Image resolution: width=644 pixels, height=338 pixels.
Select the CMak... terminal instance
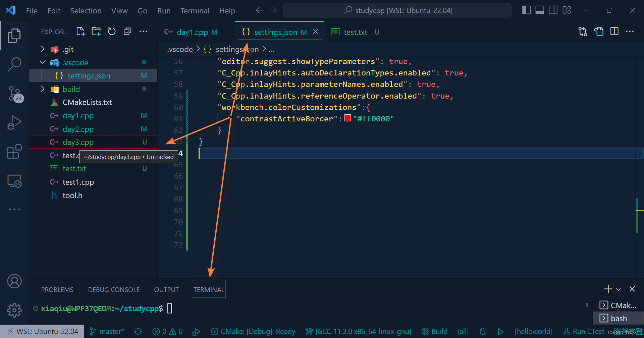click(618, 305)
